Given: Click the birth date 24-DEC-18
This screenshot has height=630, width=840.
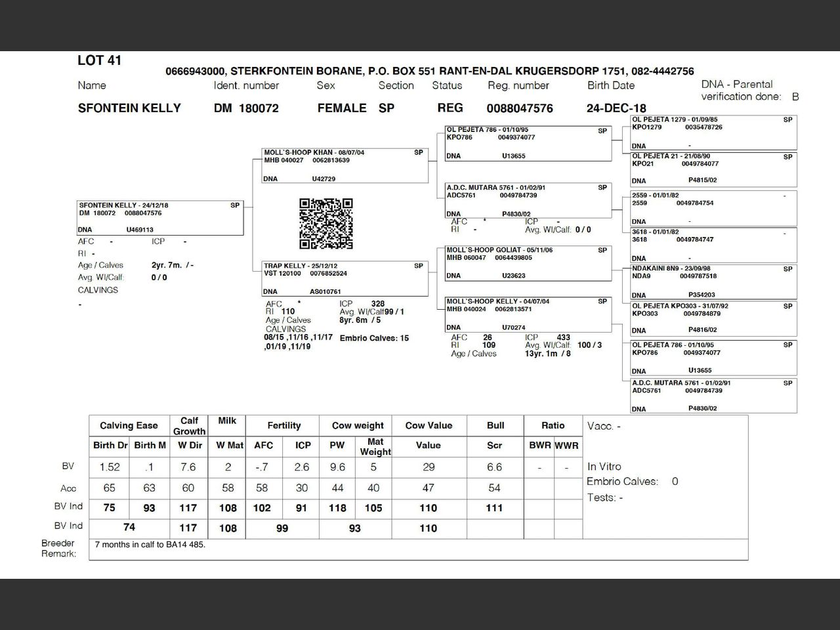Looking at the screenshot, I should (616, 108).
